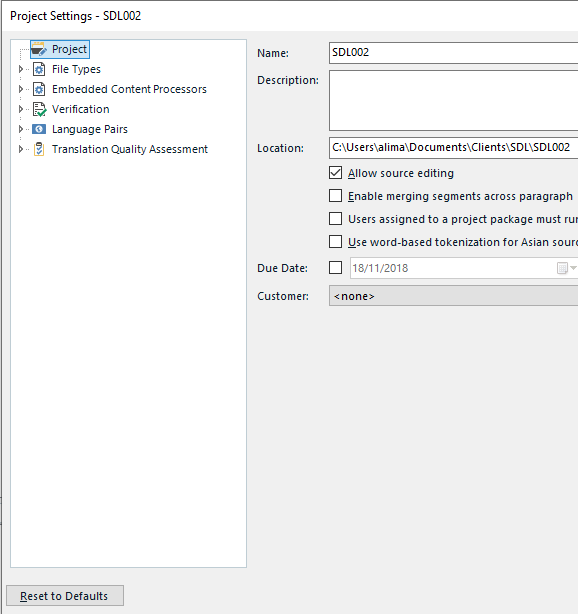This screenshot has width=578, height=614.
Task: Click the Due Date: label
Action: tap(282, 268)
